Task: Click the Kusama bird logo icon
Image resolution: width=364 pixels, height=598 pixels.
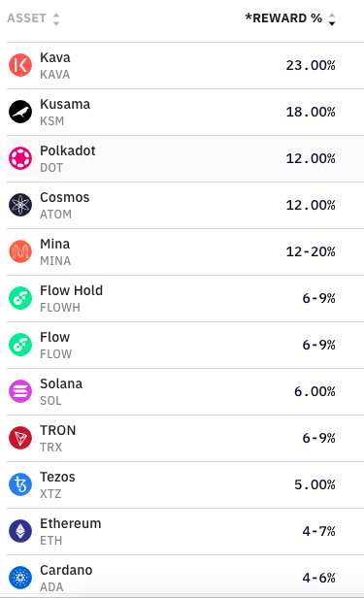Action: pyautogui.click(x=20, y=112)
